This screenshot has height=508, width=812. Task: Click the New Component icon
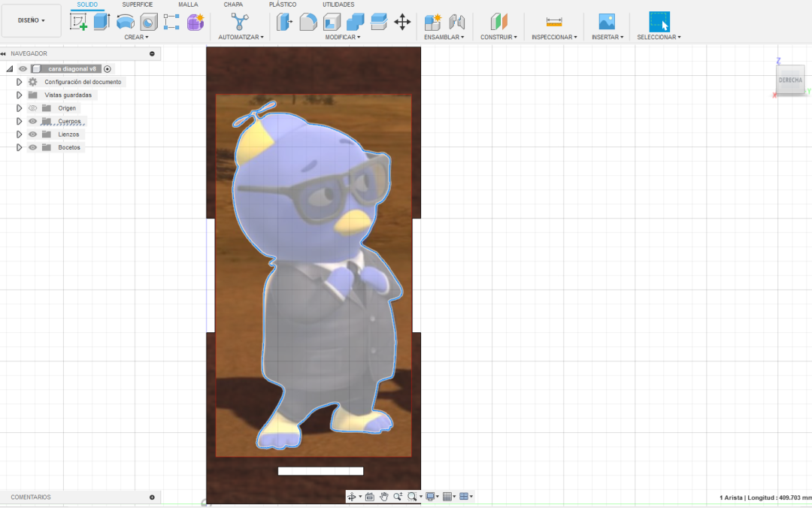(x=432, y=22)
